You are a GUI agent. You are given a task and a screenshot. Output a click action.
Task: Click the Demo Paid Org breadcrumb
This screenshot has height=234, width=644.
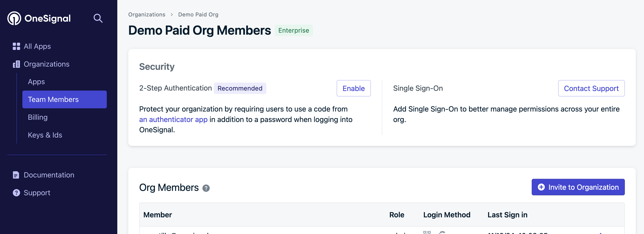click(x=198, y=15)
